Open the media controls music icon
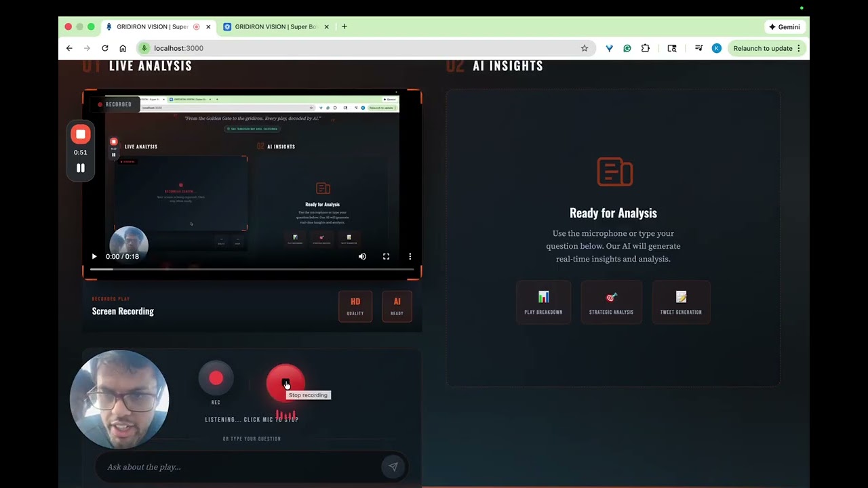Viewport: 868px width, 488px height. [698, 48]
